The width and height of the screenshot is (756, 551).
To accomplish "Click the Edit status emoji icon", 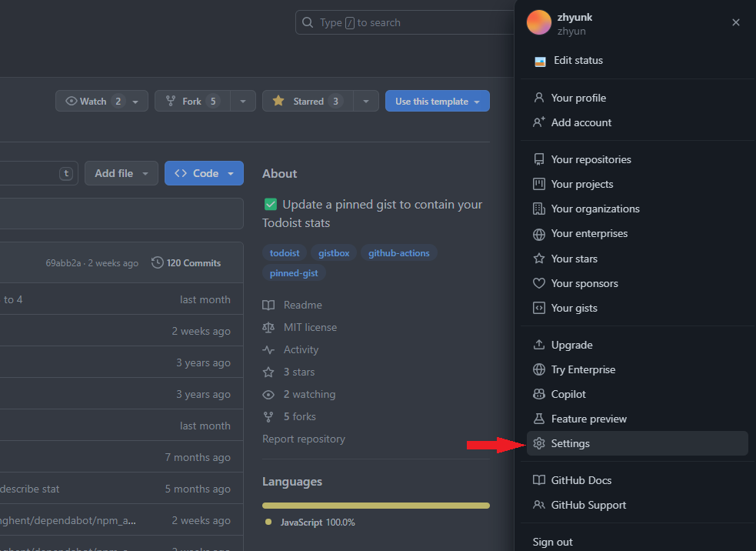I will click(540, 62).
